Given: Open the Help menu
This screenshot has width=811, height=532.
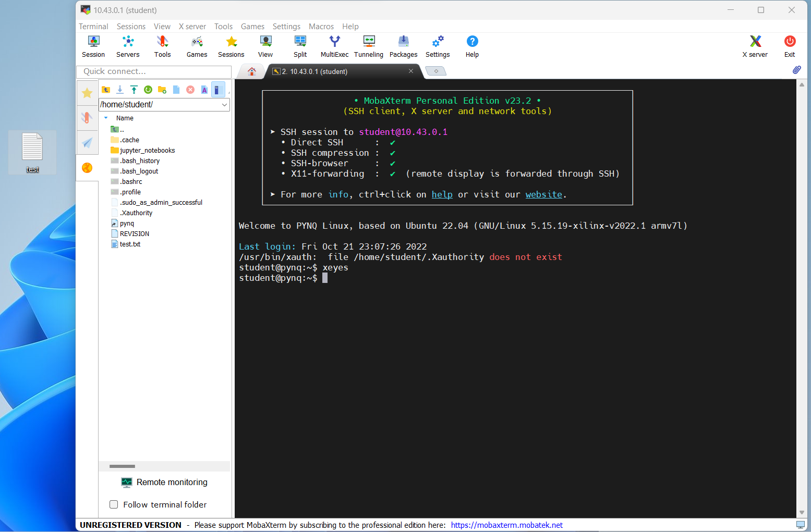Looking at the screenshot, I should tap(350, 27).
